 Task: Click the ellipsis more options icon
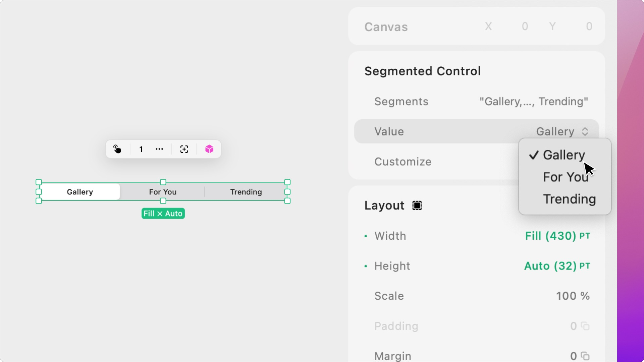click(159, 149)
